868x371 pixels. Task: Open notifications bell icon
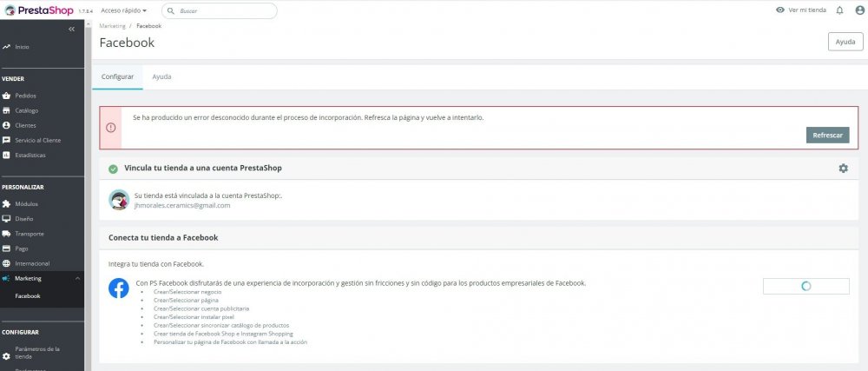point(839,10)
